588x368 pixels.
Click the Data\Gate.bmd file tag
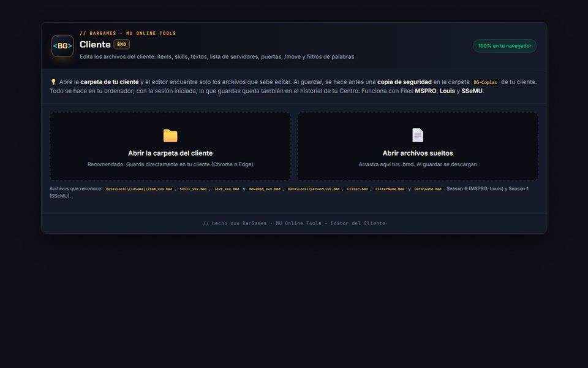[428, 189]
